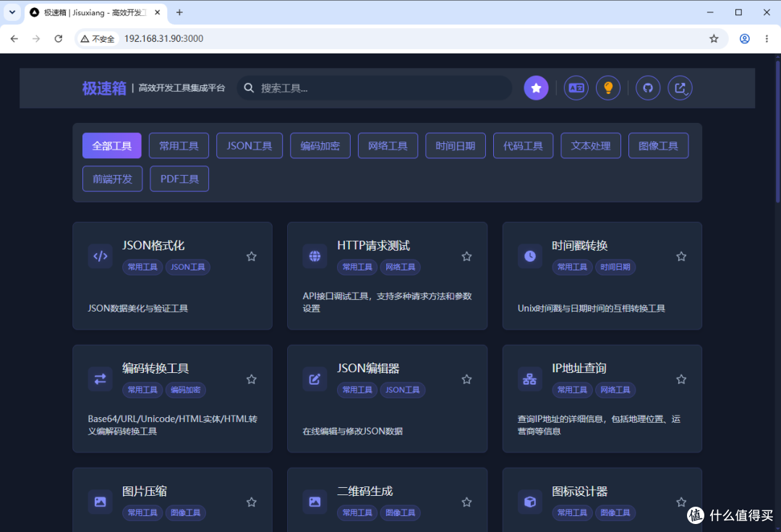This screenshot has width=781, height=532.
Task: Click 时间日期 tag on 时间戳转换 card
Action: (x=615, y=267)
